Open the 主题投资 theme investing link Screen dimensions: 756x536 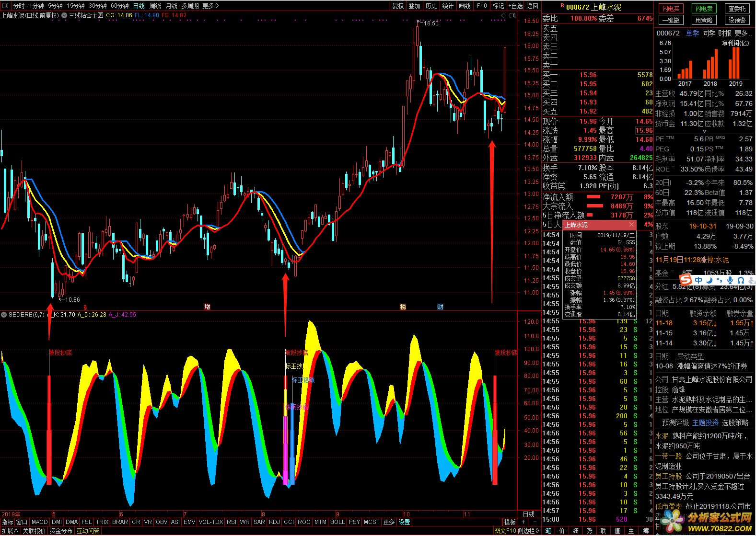(706, 422)
